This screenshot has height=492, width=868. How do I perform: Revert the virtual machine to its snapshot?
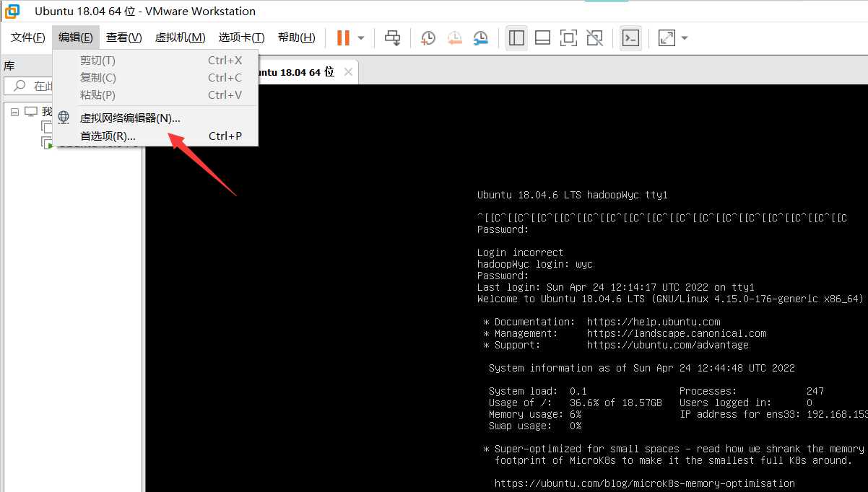point(454,38)
